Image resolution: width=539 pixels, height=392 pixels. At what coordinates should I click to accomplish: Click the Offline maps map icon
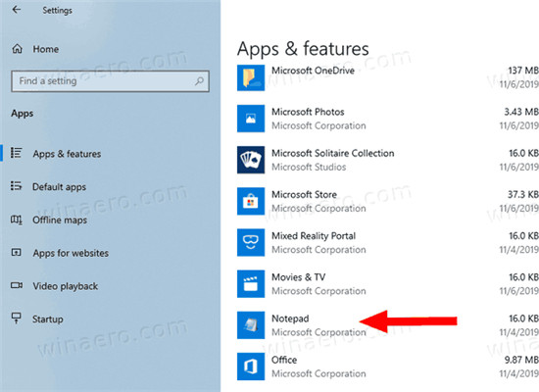pos(16,220)
